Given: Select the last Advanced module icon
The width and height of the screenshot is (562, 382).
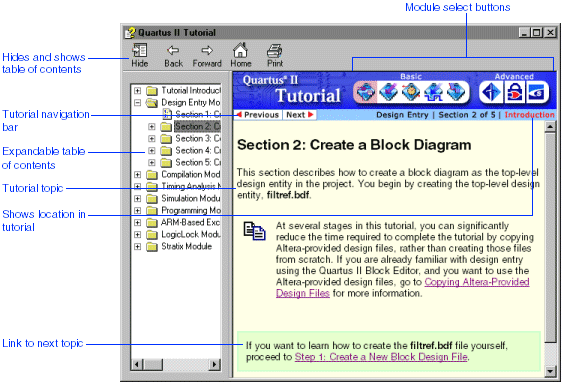Looking at the screenshot, I should 536,92.
